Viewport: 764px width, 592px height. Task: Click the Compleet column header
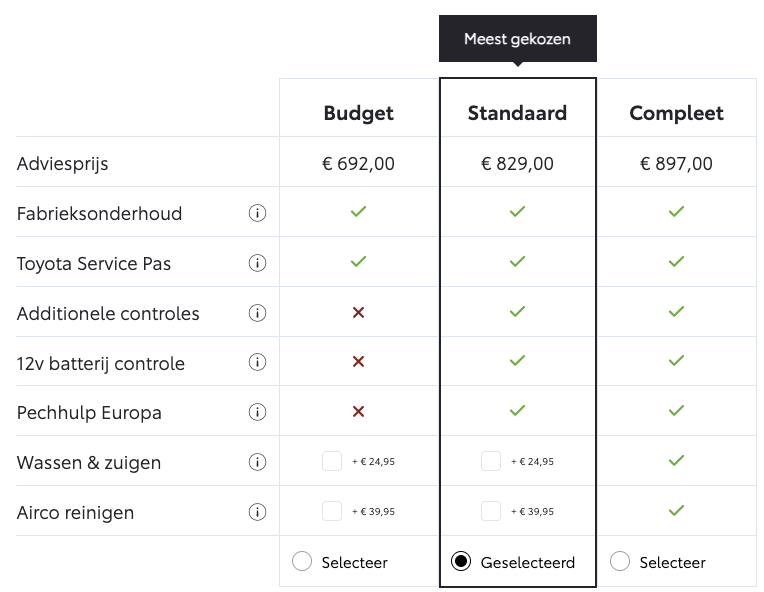[676, 113]
